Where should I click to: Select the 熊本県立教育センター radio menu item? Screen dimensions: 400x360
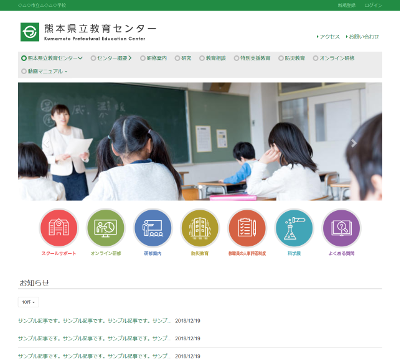52,58
